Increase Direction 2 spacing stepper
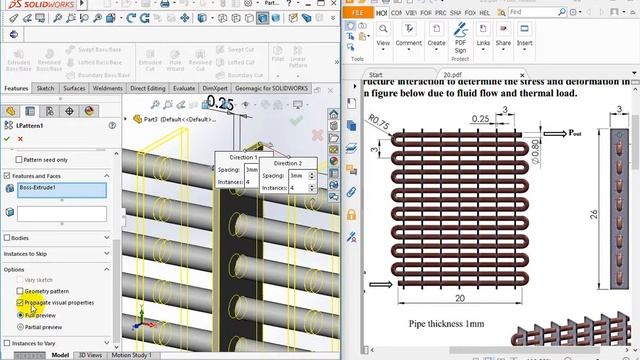This screenshot has width=640, height=360. 312,173
